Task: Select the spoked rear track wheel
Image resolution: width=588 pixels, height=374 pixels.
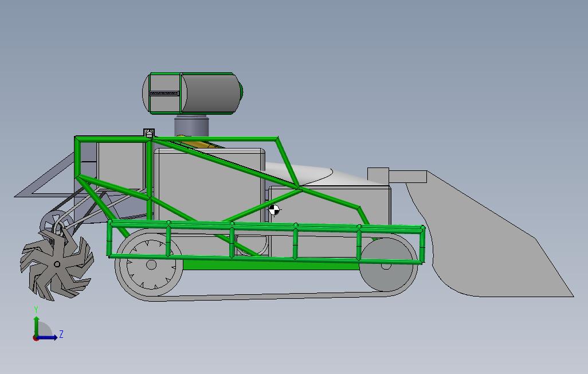Action: pos(151,265)
